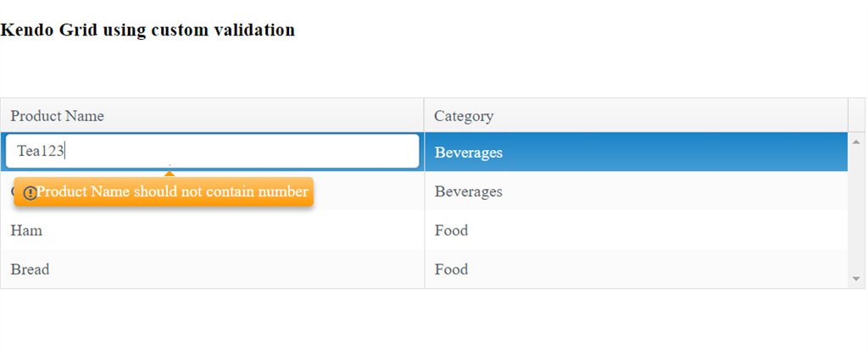This screenshot has width=868, height=354.
Task: Click empty header cell above the scrollbar
Action: 856,115
